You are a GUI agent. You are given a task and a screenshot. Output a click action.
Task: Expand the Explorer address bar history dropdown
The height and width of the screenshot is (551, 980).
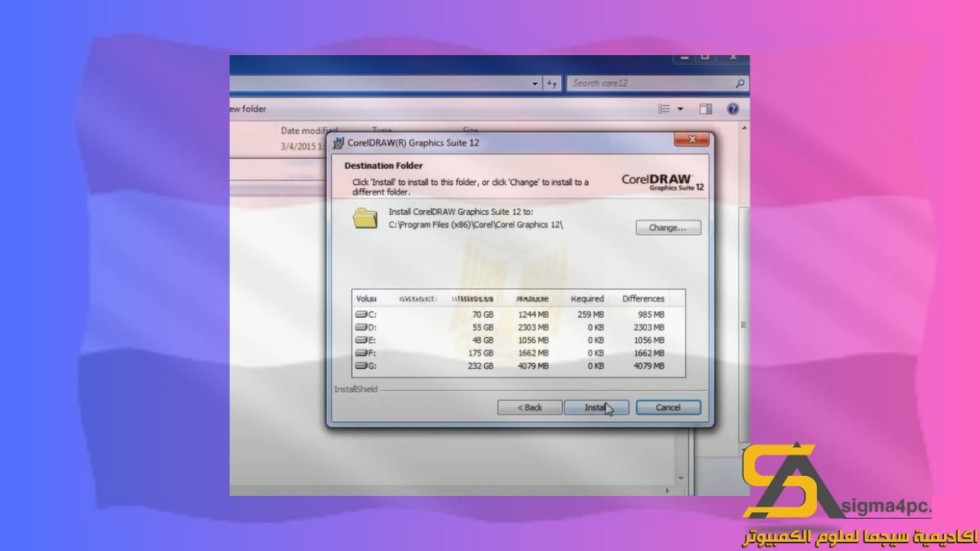click(536, 83)
